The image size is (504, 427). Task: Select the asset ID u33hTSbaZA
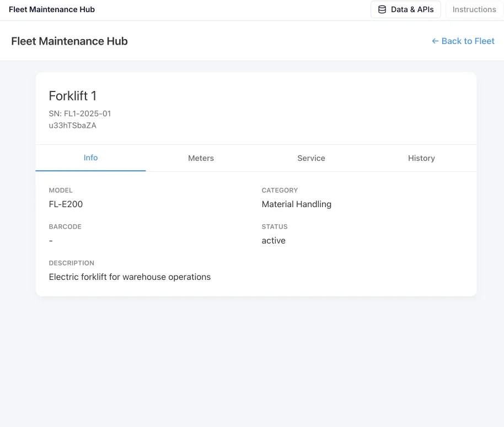(x=73, y=125)
